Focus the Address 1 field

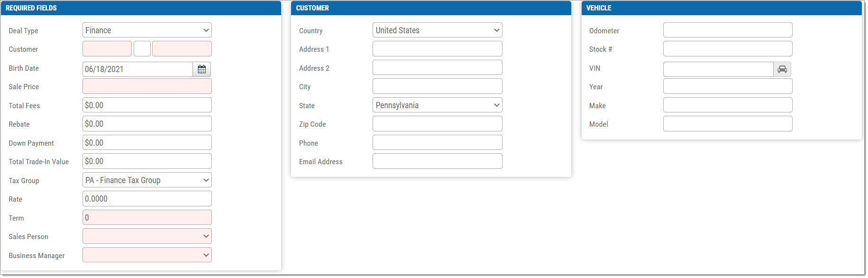click(437, 49)
